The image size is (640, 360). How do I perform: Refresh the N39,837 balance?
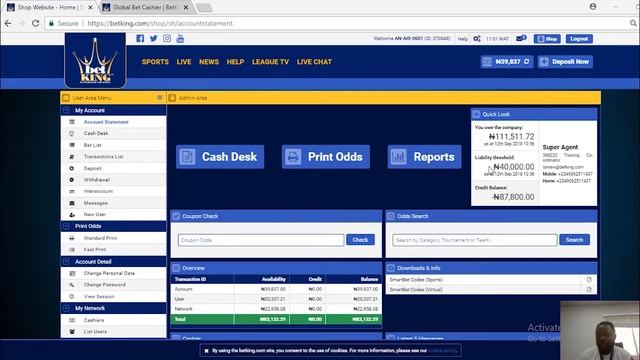click(x=527, y=62)
